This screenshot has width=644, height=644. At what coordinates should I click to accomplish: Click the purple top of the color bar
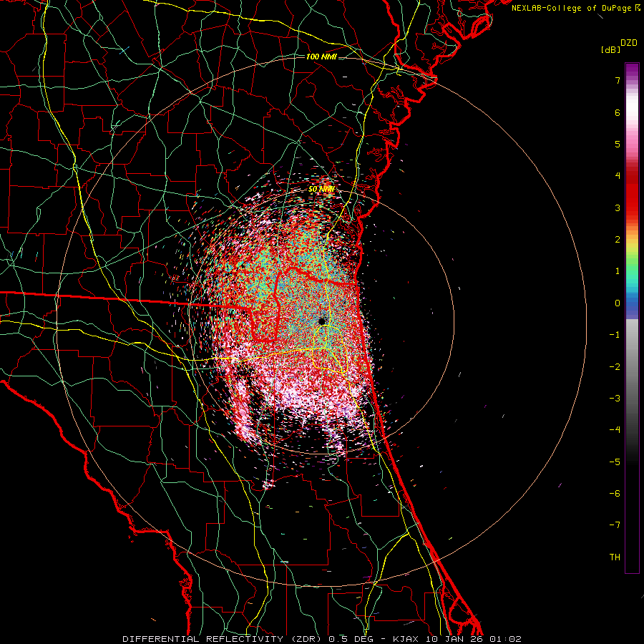click(x=632, y=69)
